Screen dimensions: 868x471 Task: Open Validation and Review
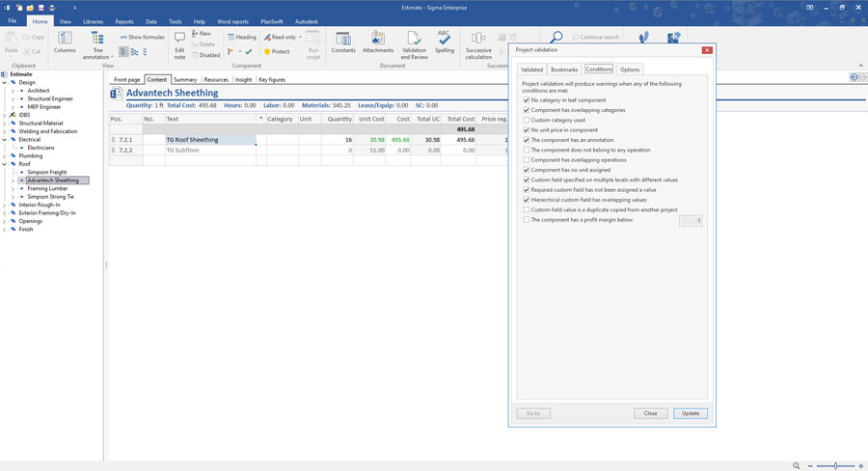click(414, 45)
